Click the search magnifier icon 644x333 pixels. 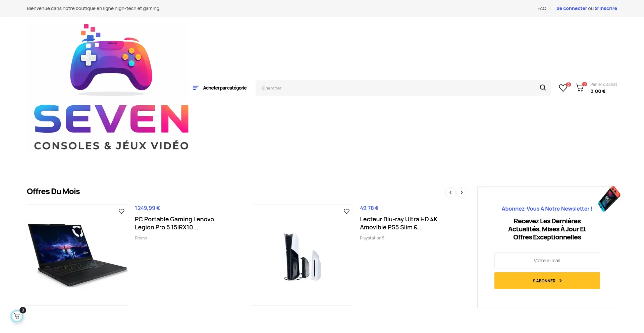[543, 88]
